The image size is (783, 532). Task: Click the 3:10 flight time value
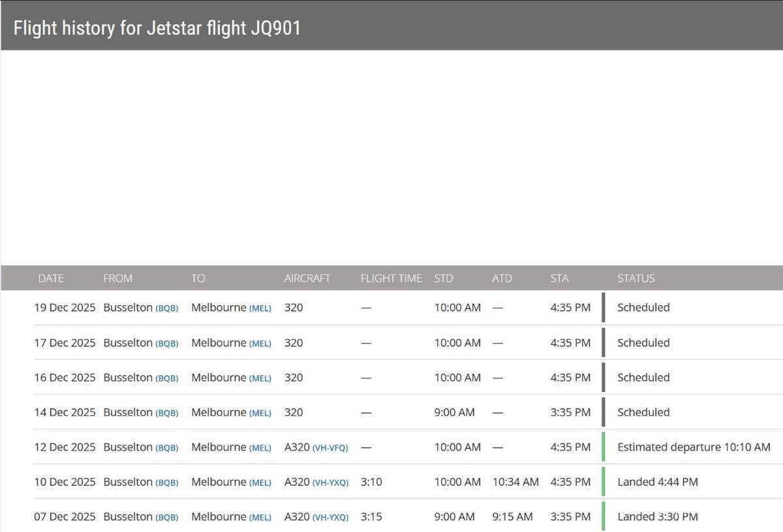(x=371, y=482)
